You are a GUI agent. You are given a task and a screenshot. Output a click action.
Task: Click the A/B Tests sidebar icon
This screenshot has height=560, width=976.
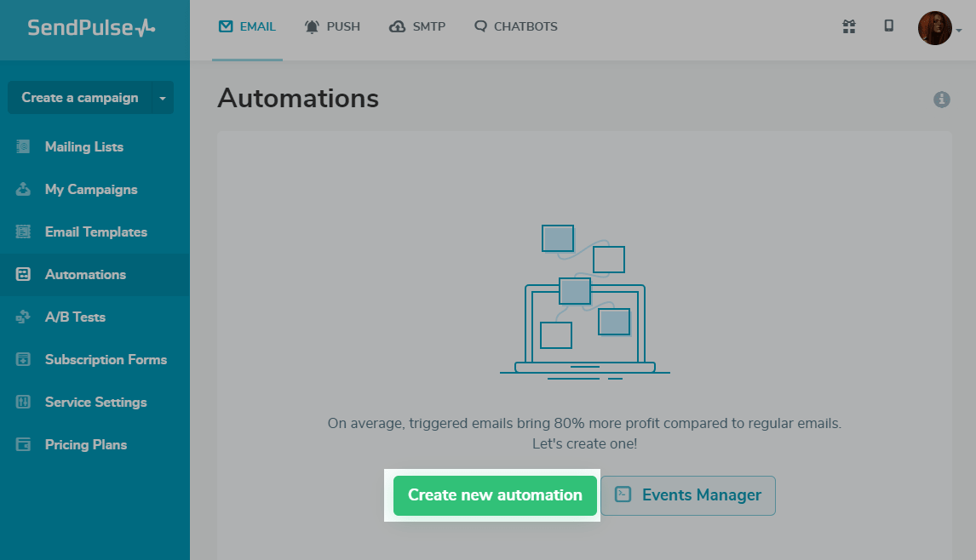(23, 317)
